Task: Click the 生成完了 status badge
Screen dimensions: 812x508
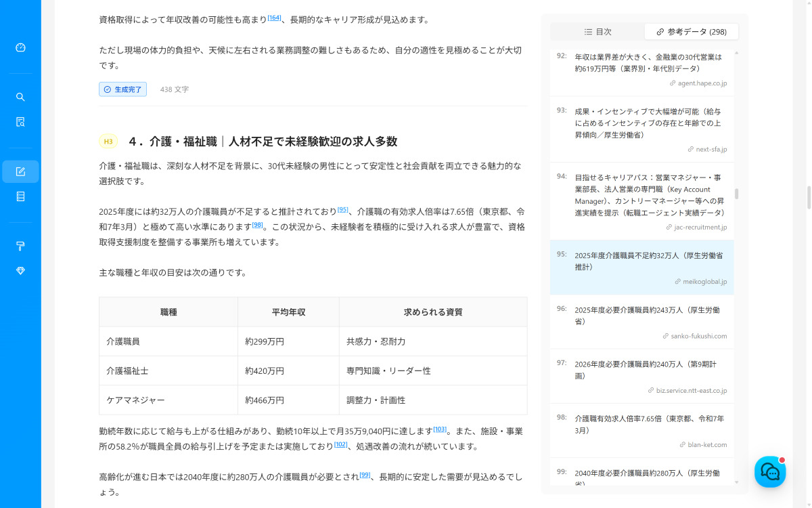Action: click(122, 89)
